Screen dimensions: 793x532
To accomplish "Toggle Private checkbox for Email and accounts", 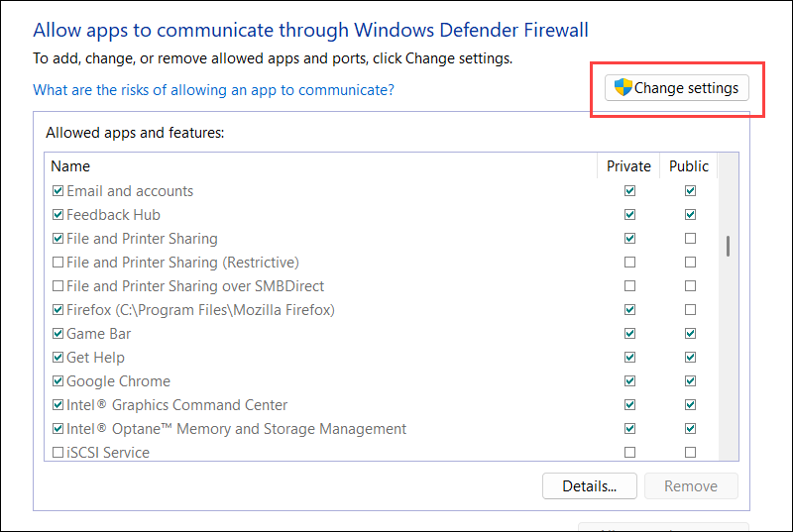I will [629, 191].
